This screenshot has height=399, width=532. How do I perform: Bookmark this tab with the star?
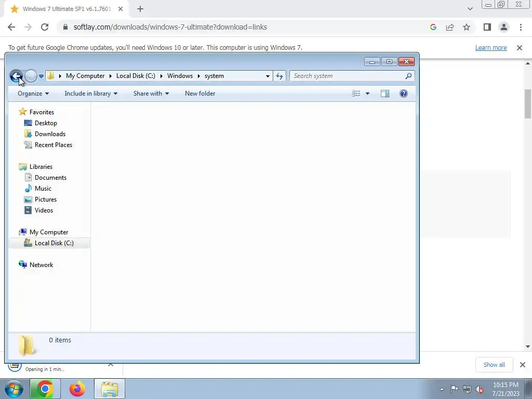[467, 27]
